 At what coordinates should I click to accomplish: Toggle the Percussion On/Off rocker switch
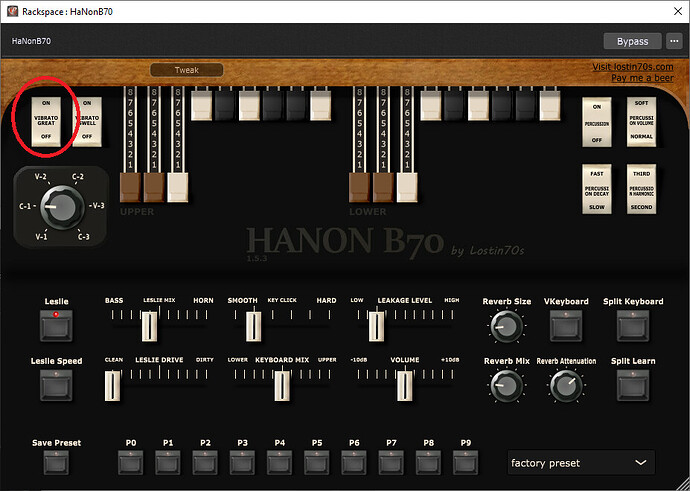597,122
